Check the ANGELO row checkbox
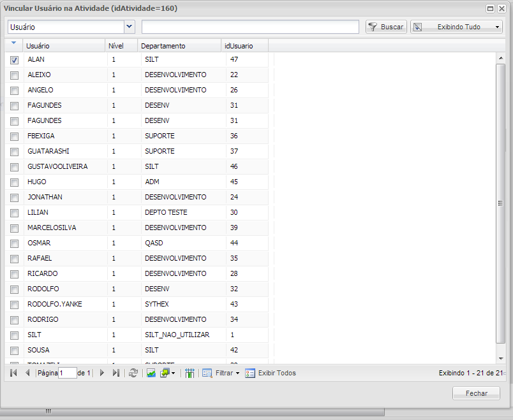The image size is (513, 420). [14, 91]
